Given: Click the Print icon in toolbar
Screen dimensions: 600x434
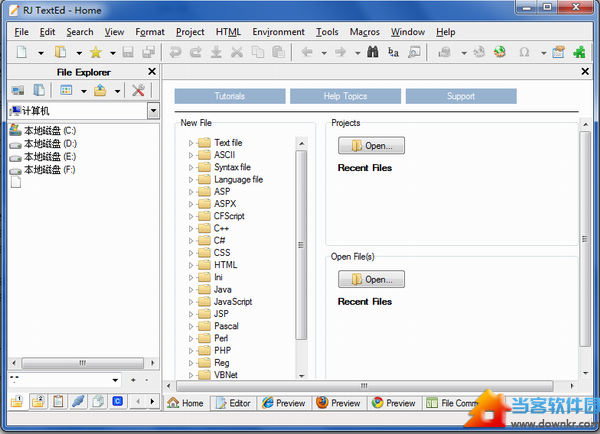Looking at the screenshot, I should coord(444,52).
